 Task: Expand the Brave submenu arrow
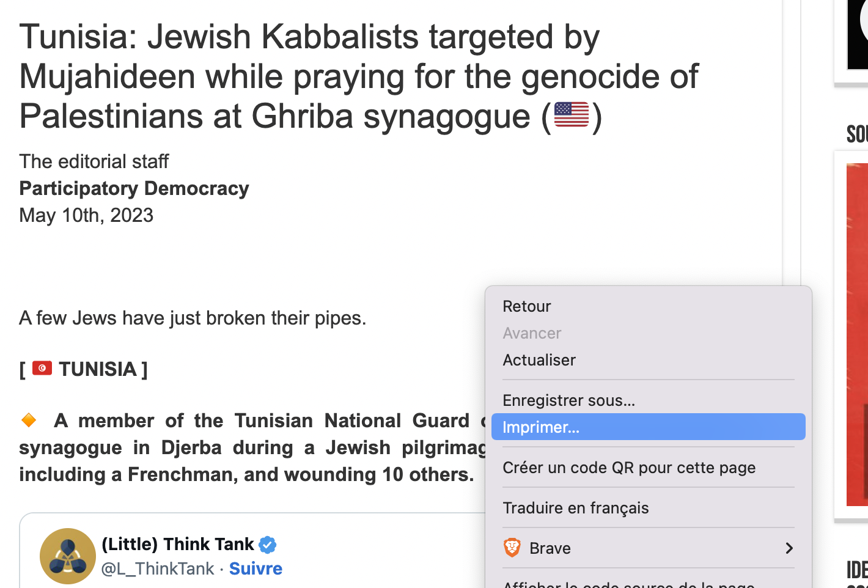[x=789, y=548]
